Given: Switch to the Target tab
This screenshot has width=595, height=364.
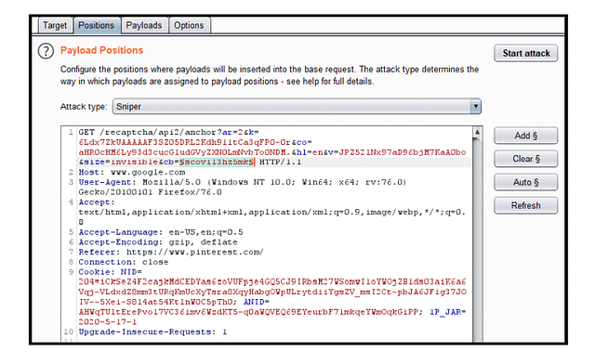Looking at the screenshot, I should click(55, 25).
